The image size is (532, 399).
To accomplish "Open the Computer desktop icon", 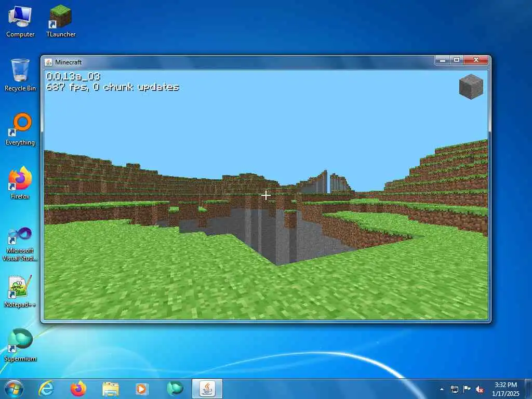I will pyautogui.click(x=20, y=21).
